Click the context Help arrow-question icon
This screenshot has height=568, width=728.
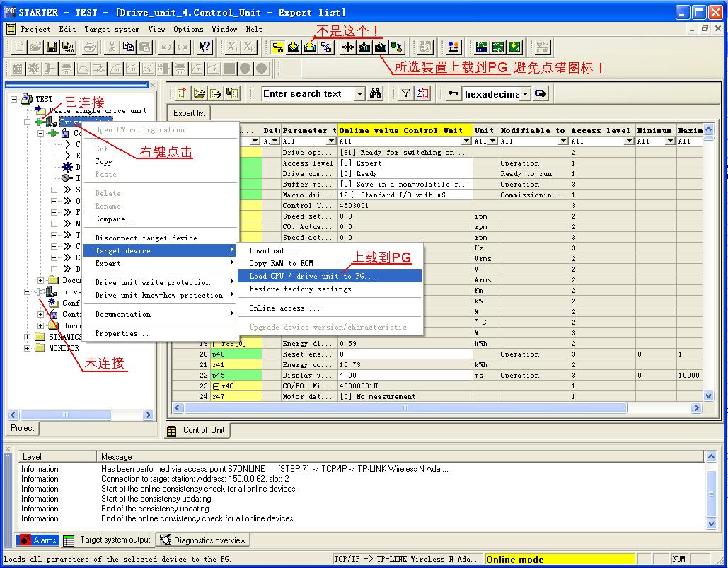(204, 47)
